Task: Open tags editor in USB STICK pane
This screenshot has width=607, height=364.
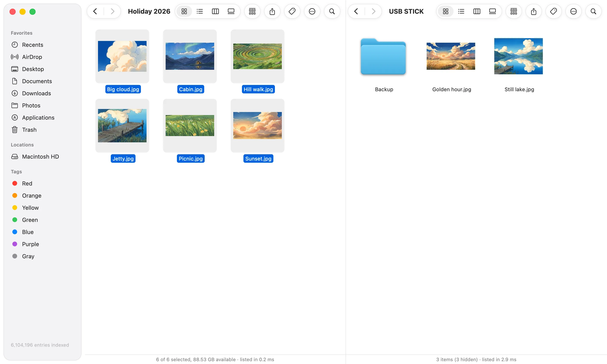Action: (553, 11)
